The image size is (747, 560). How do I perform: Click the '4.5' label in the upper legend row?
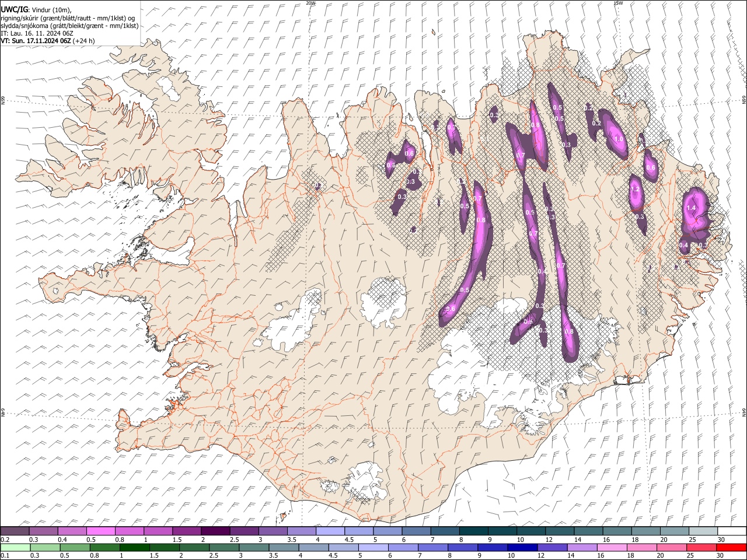pos(349,540)
